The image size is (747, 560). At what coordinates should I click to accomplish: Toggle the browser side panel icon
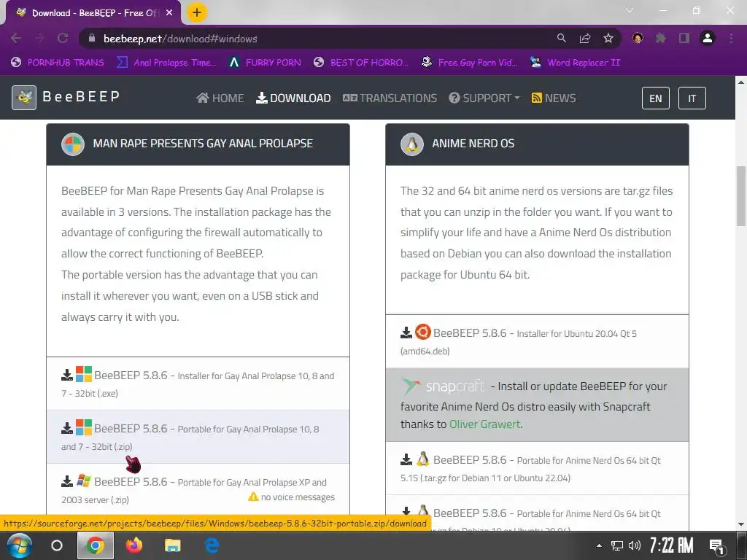tap(684, 38)
